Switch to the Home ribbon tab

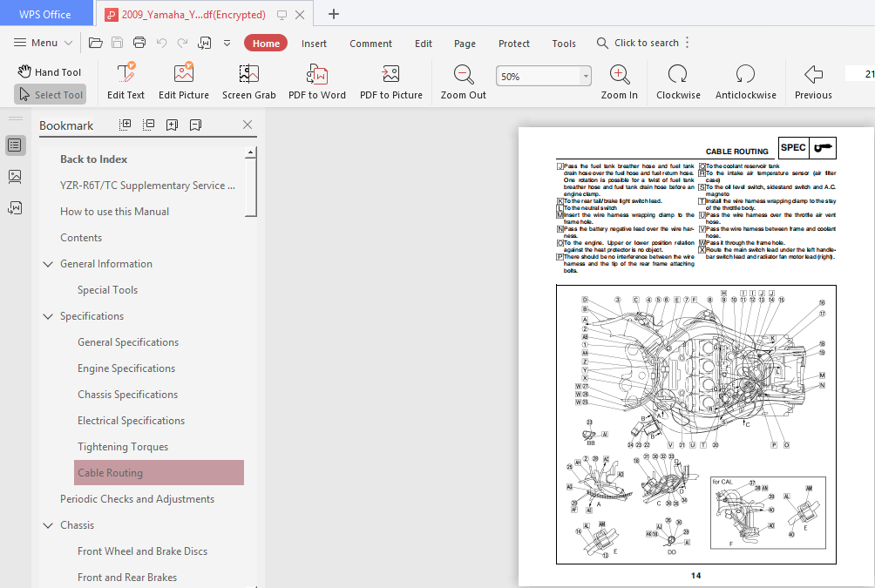266,43
